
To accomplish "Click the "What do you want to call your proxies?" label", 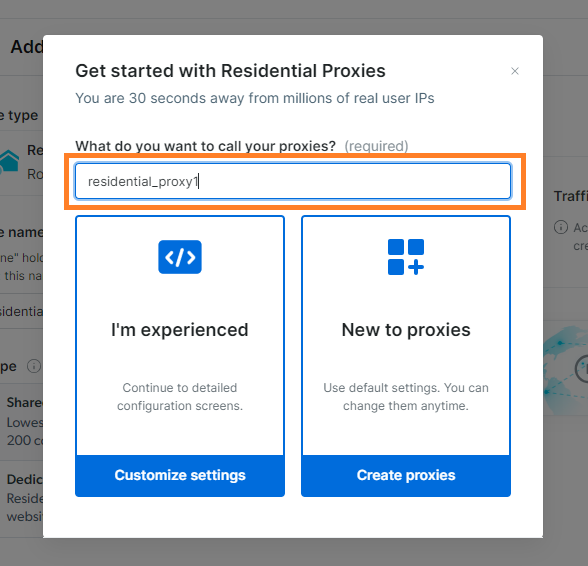I will point(206,146).
